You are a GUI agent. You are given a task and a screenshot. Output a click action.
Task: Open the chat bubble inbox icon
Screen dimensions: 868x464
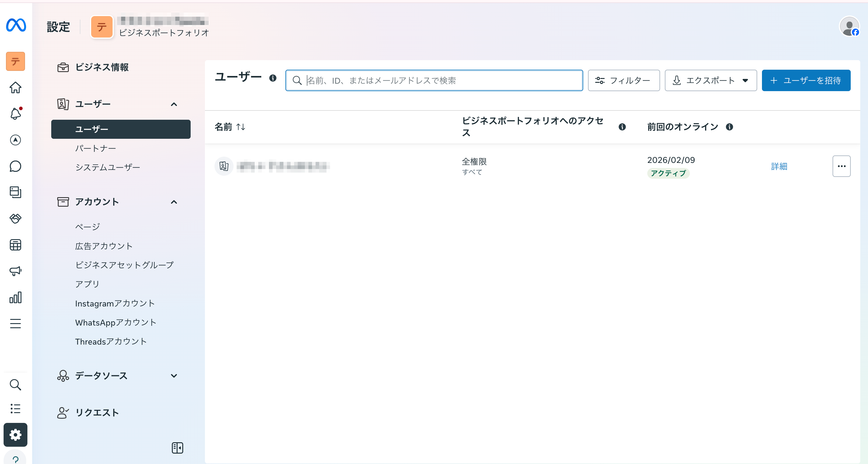(15, 166)
